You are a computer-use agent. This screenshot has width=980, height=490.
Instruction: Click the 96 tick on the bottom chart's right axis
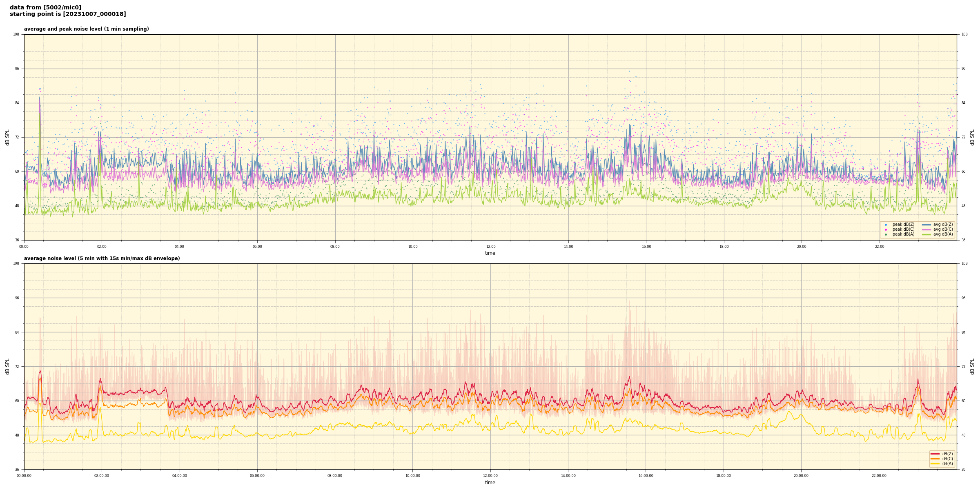point(963,298)
